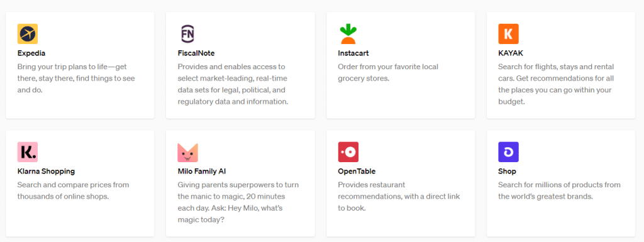The width and height of the screenshot is (644, 242).
Task: Click the Expedia trip plans description
Action: click(x=76, y=78)
